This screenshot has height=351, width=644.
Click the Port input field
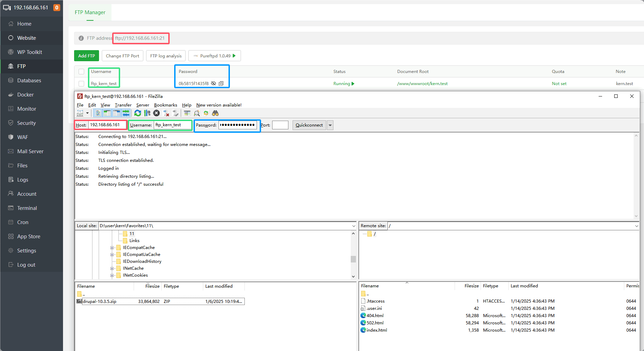pos(280,125)
